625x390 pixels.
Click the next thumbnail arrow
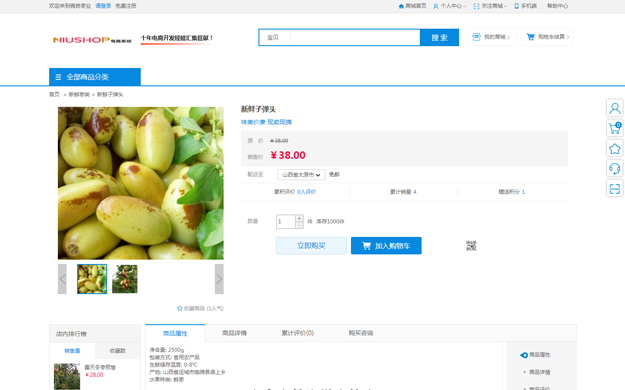pyautogui.click(x=219, y=279)
